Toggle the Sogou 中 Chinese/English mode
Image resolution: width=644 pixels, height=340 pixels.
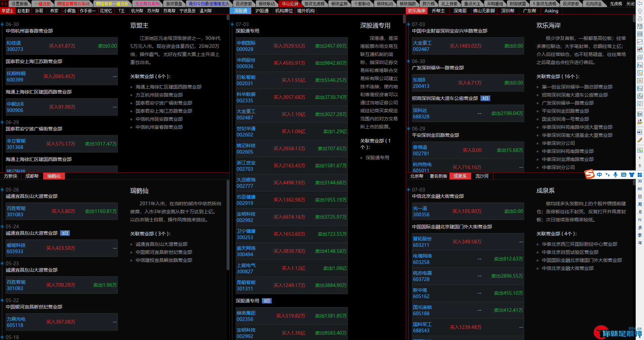pyautogui.click(x=599, y=175)
